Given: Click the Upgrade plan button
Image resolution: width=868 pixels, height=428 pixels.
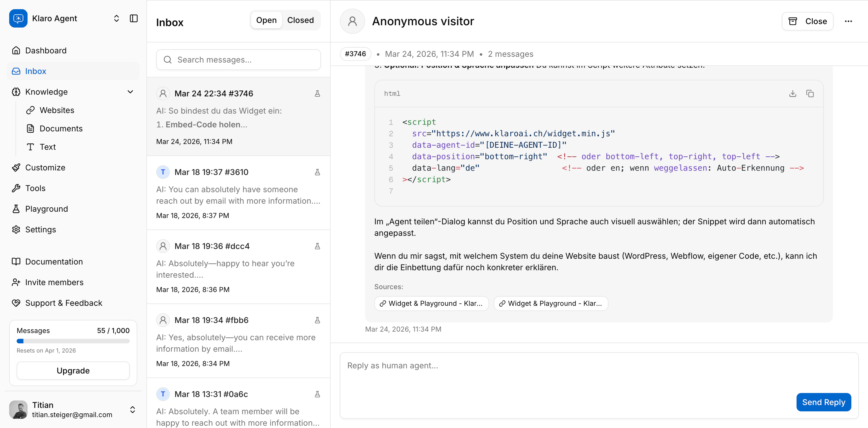Looking at the screenshot, I should pyautogui.click(x=73, y=370).
